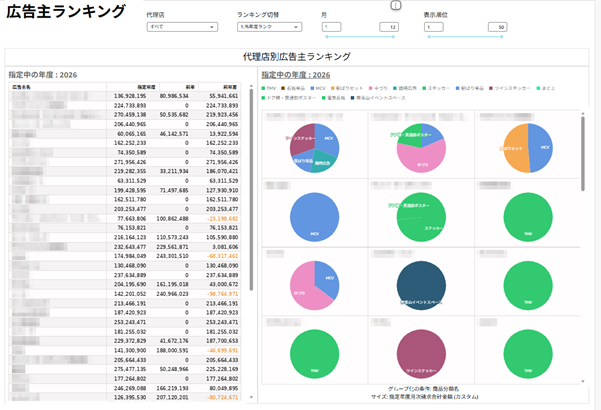Click the グループ化の条件: 商品分類名 caption
The height and width of the screenshot is (410, 601).
tap(423, 389)
